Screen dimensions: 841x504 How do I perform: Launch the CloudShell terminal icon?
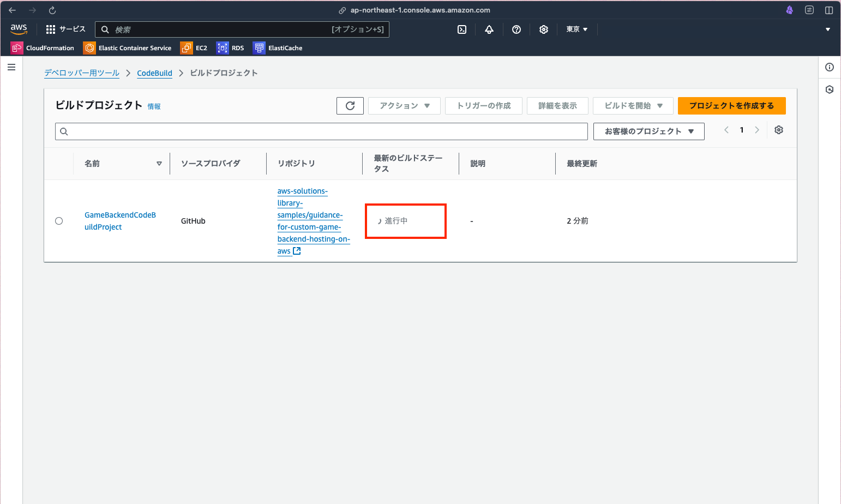click(x=462, y=29)
